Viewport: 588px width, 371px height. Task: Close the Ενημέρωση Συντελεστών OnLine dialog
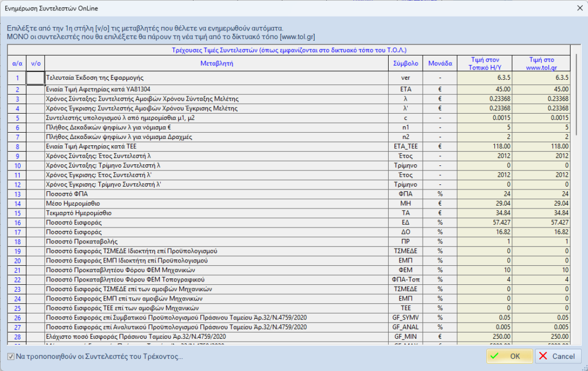tap(577, 7)
